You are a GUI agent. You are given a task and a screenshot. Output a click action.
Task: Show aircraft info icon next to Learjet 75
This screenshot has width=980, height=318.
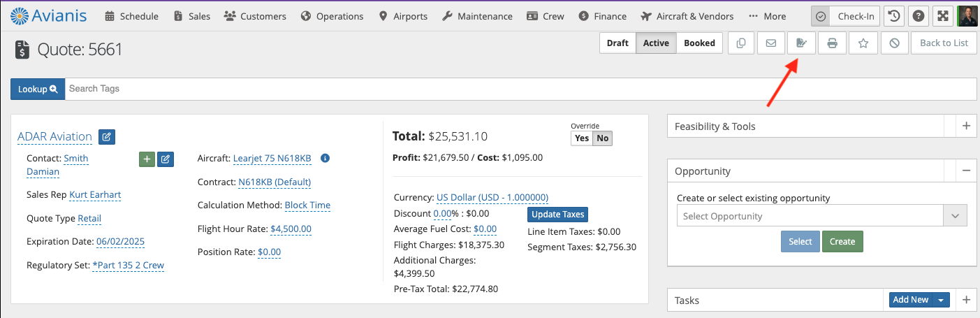(x=325, y=159)
